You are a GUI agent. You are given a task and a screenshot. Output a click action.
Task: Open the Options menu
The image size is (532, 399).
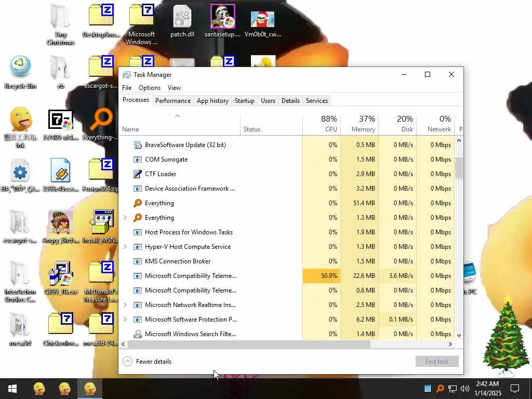pyautogui.click(x=150, y=88)
